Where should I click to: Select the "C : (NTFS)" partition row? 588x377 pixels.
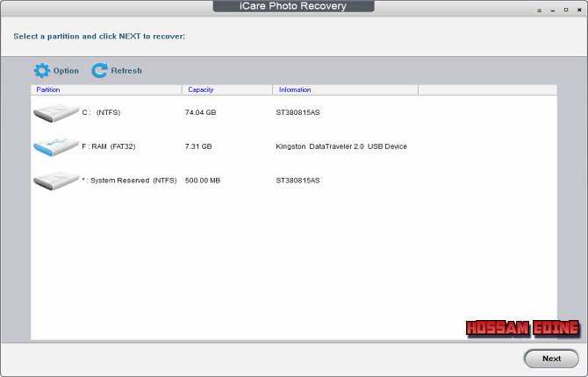pos(294,113)
